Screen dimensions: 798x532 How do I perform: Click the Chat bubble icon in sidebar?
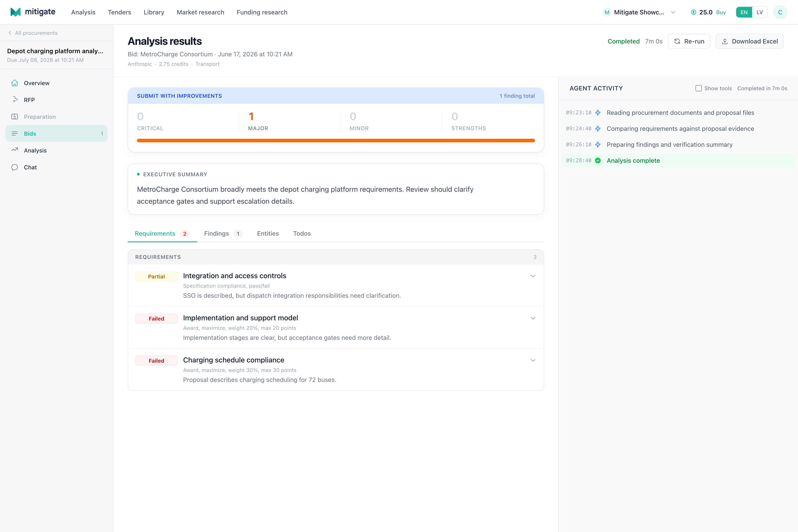click(x=15, y=167)
